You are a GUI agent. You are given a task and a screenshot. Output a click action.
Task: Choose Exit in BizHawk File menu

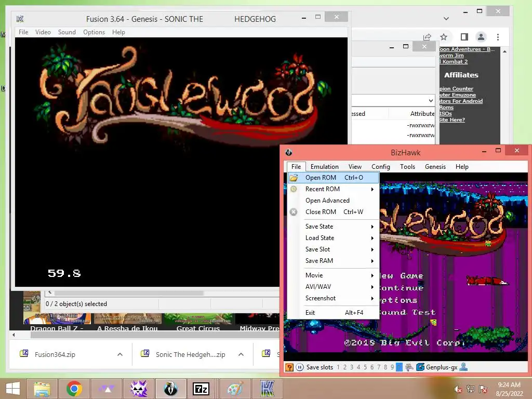[333, 312]
